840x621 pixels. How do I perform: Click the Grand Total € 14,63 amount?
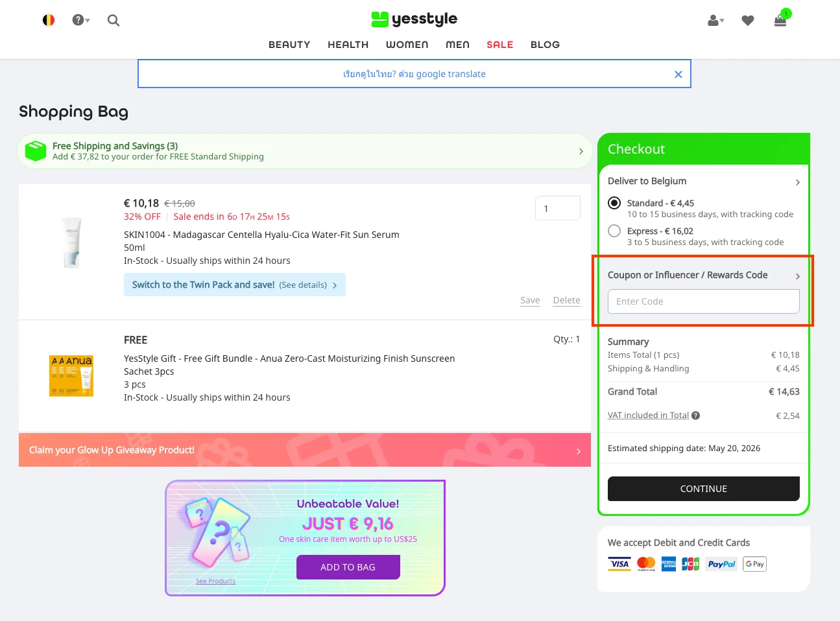pyautogui.click(x=784, y=392)
